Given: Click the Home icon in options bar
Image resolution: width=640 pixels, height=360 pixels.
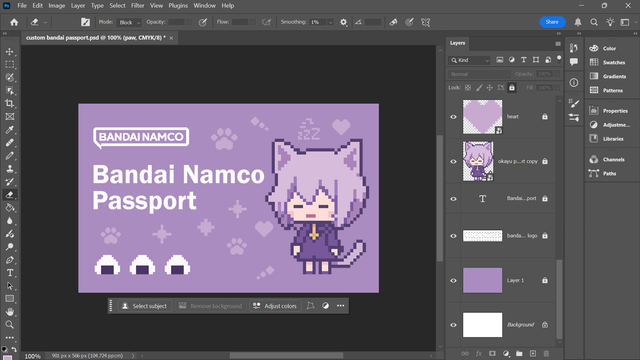Looking at the screenshot, I should point(14,22).
